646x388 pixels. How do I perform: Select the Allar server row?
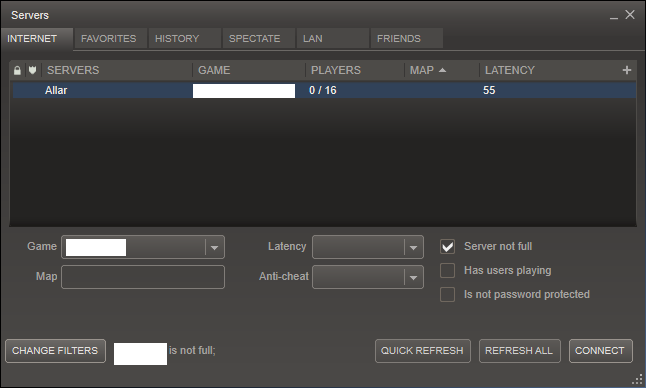coord(324,90)
